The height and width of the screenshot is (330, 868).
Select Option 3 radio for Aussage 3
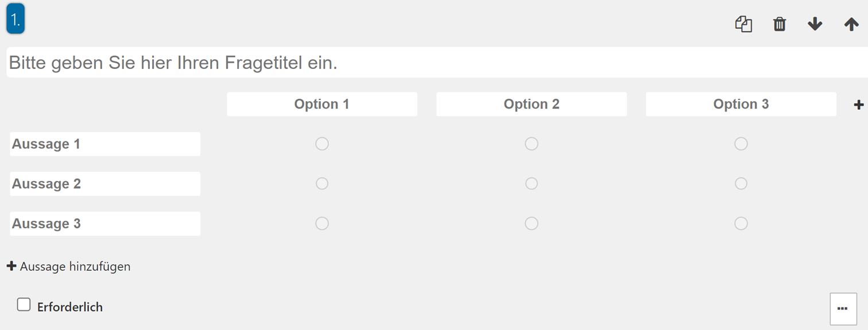(x=741, y=223)
